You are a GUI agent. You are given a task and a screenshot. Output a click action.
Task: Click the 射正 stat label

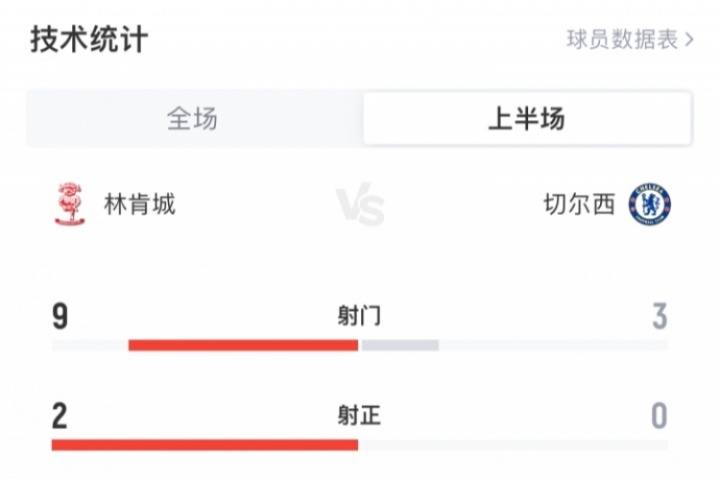[x=359, y=415]
